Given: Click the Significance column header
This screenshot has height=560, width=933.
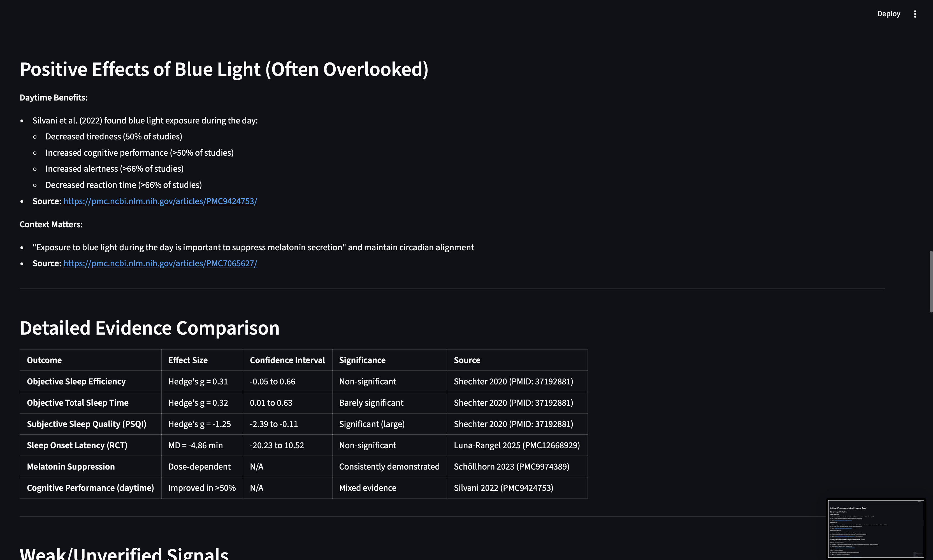Looking at the screenshot, I should pos(362,360).
